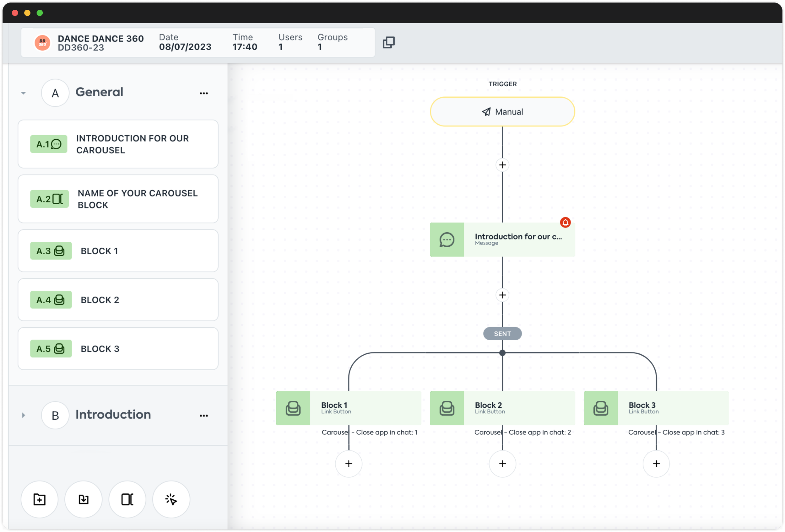The width and height of the screenshot is (785, 532).
Task: Open the General section three-dot menu
Action: [204, 93]
